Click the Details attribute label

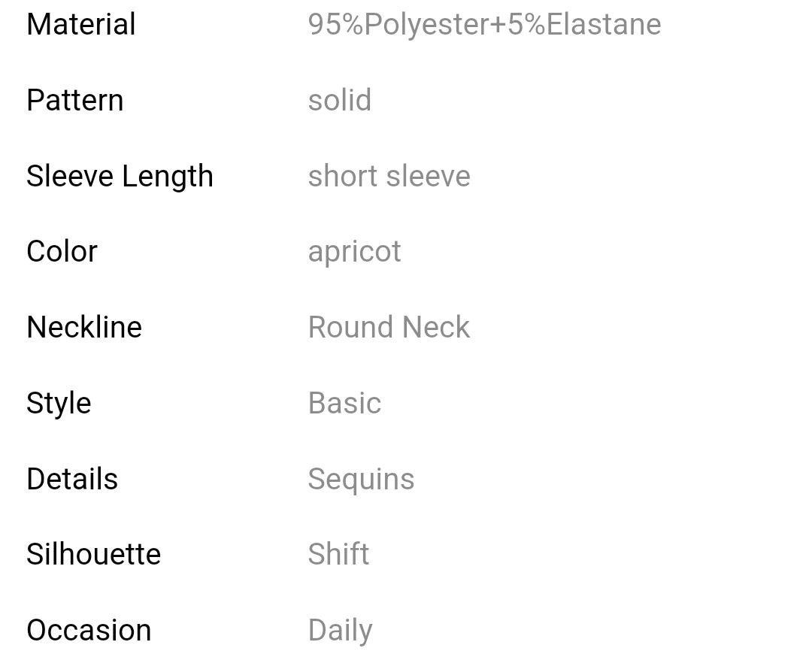click(72, 479)
